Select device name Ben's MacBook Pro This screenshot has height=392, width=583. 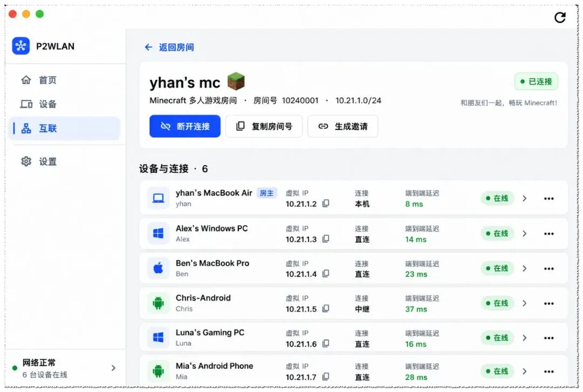pyautogui.click(x=212, y=263)
